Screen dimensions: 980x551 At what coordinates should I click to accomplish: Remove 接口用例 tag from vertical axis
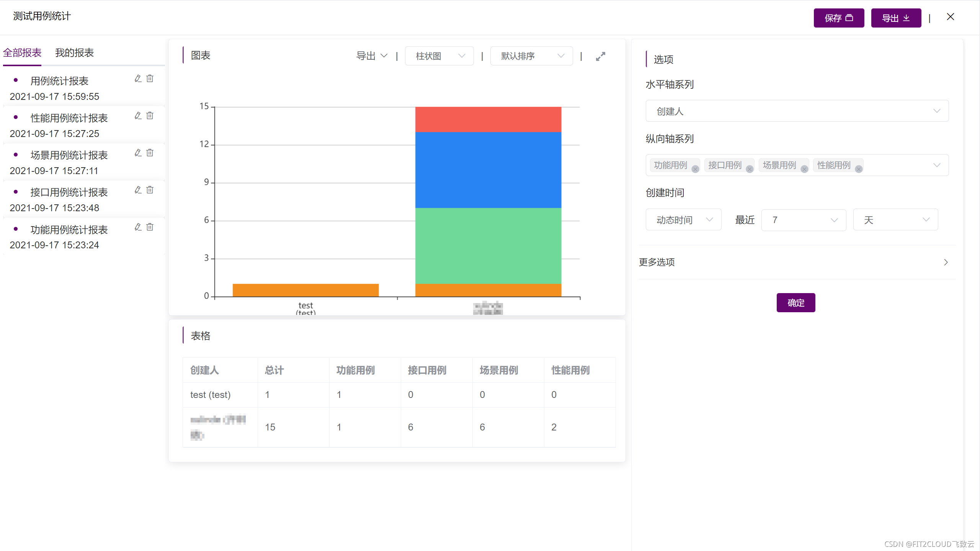(x=750, y=169)
